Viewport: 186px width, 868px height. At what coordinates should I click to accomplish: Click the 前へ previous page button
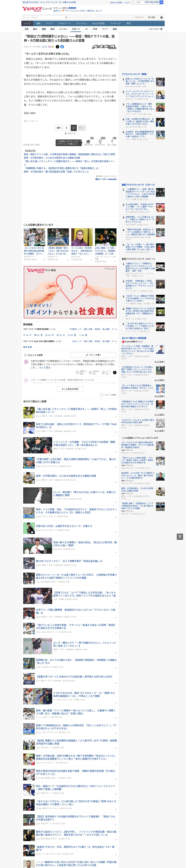tap(59, 128)
